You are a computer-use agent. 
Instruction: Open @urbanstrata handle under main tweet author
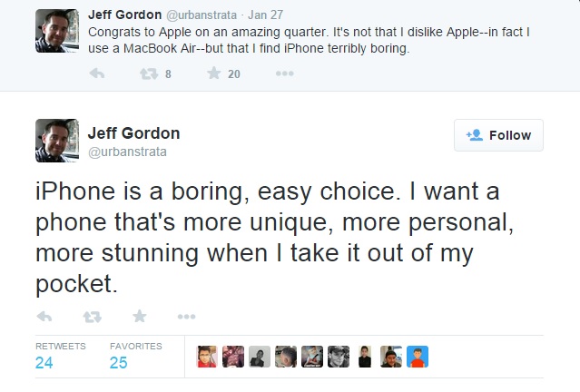click(x=127, y=152)
